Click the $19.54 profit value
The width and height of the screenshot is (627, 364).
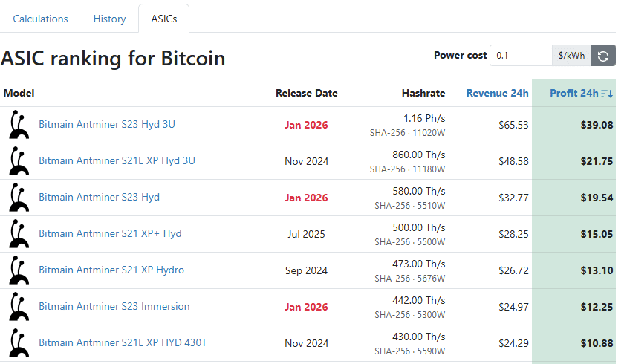coord(597,198)
